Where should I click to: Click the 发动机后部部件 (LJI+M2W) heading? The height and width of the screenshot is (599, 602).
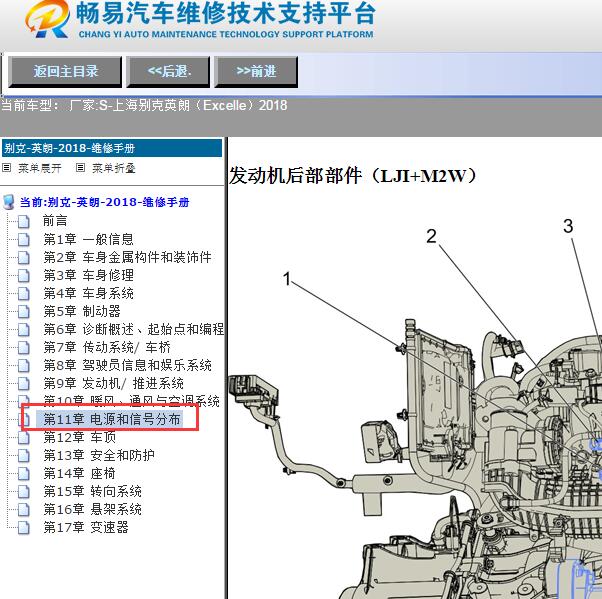click(x=353, y=176)
